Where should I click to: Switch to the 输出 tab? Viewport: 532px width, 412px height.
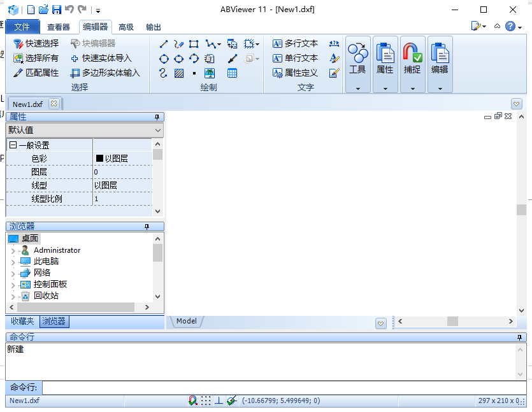pos(153,27)
